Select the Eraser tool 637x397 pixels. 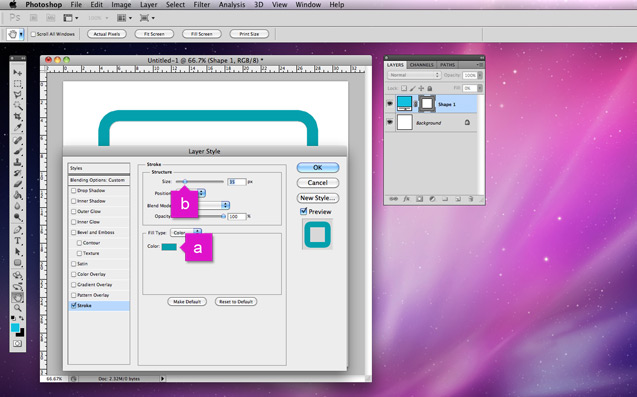tap(17, 184)
